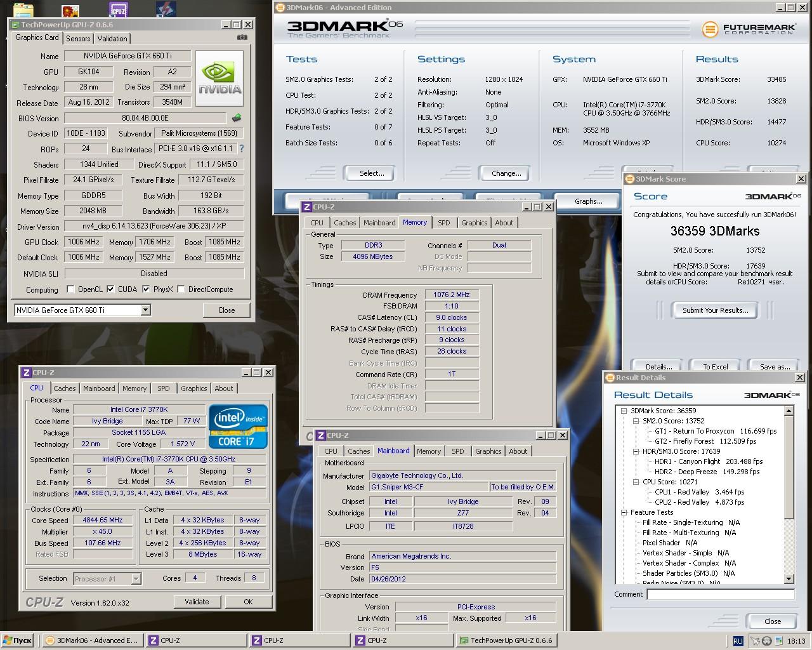
Task: Click the BIOS save chip icon in GPU-Z
Action: point(237,118)
